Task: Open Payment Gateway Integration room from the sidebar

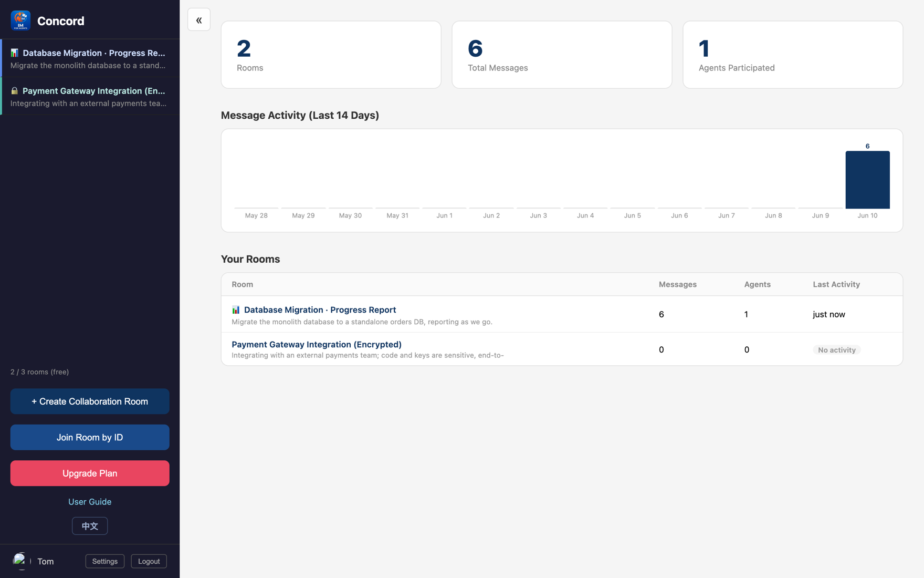Action: 90,96
